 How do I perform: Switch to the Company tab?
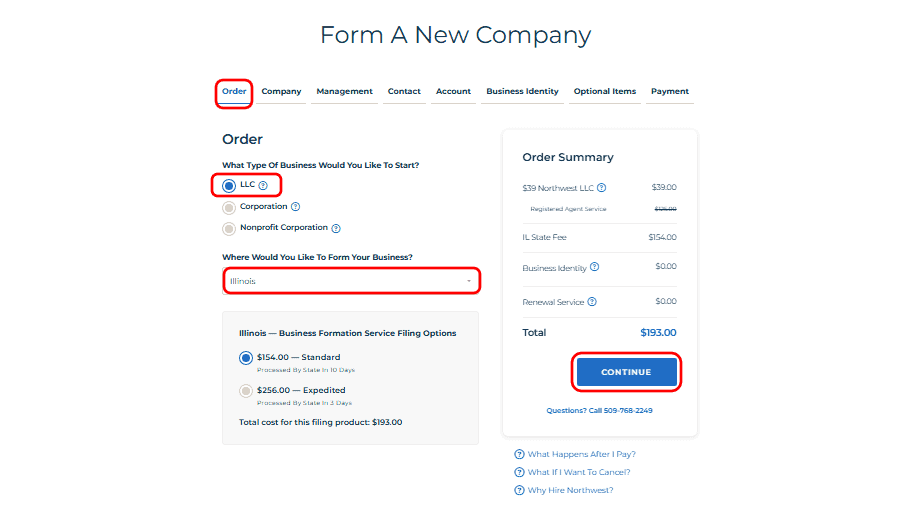[x=281, y=92]
